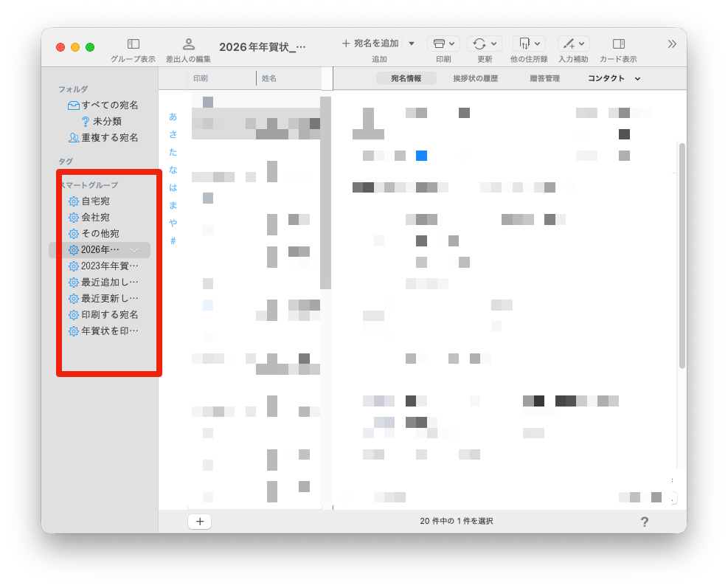The width and height of the screenshot is (728, 588).
Task: Select the 重複する宛名 folder
Action: point(109,137)
